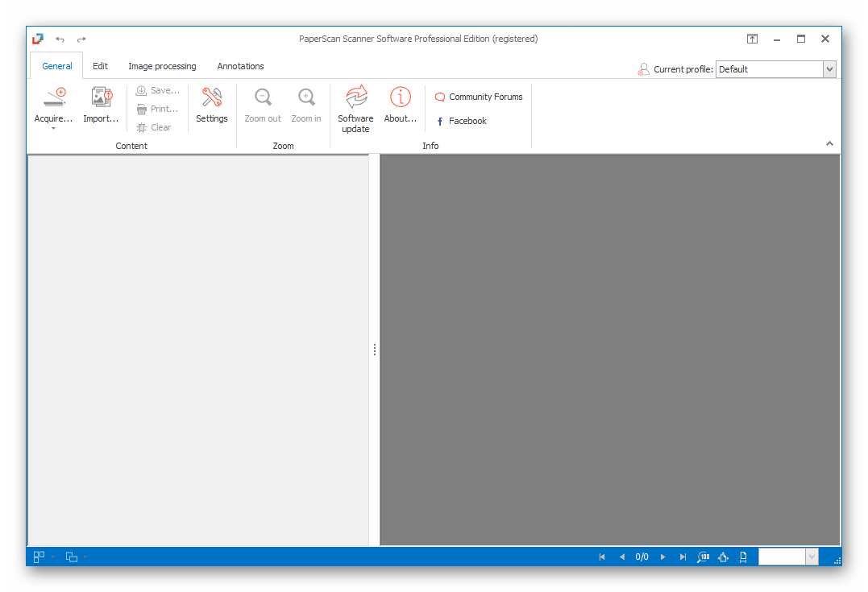The width and height of the screenshot is (868, 592).
Task: Click the user profile icon
Action: 643,69
